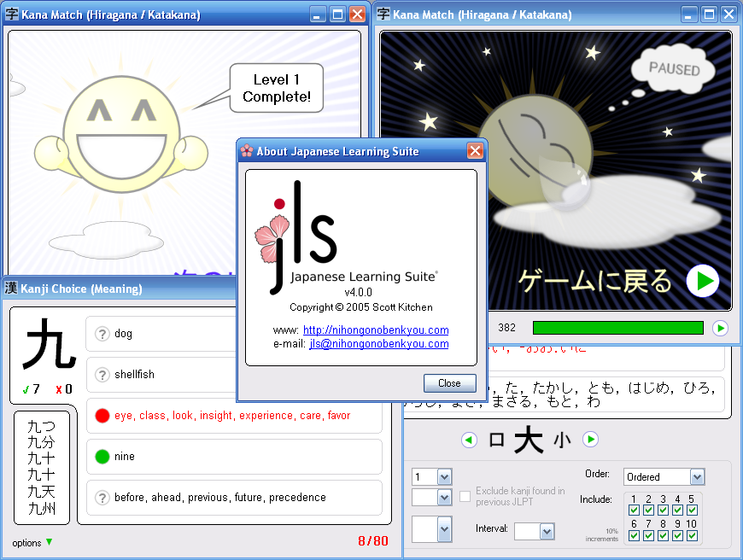Expand the options menu in Kanji Choice
This screenshot has height=560, width=743.
tap(32, 542)
